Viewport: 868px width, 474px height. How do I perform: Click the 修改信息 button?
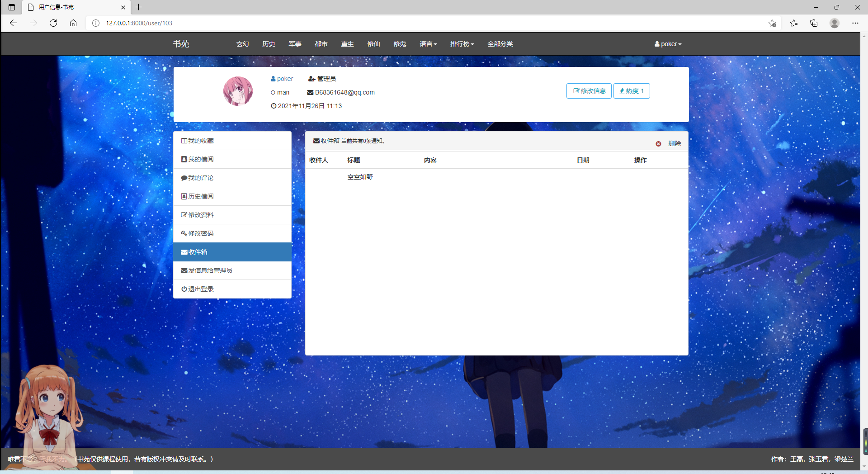(x=589, y=91)
